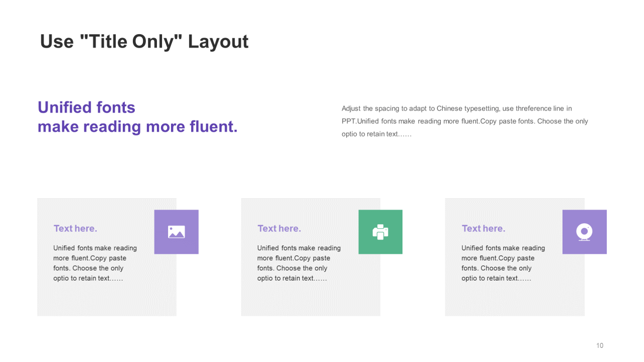
Task: Select "Text here." heading in the right card
Action: click(x=484, y=229)
